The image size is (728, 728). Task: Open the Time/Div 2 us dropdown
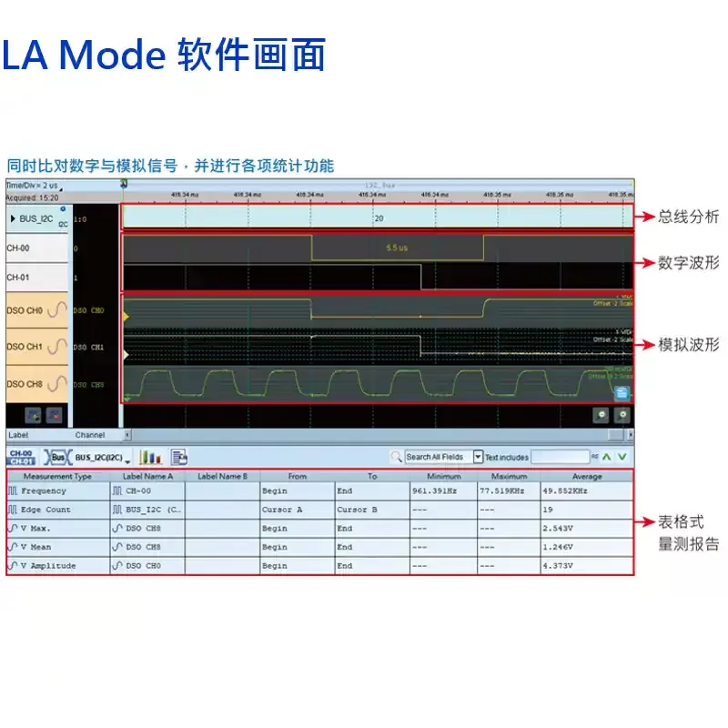60,187
